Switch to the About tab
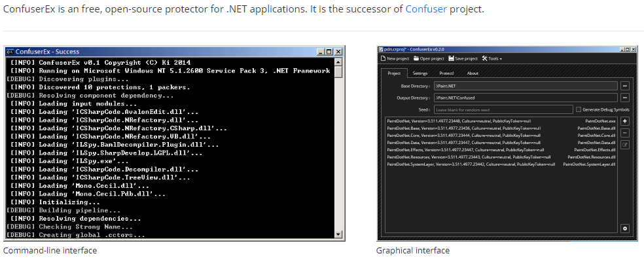Image resolution: width=644 pixels, height=258 pixels. point(473,73)
